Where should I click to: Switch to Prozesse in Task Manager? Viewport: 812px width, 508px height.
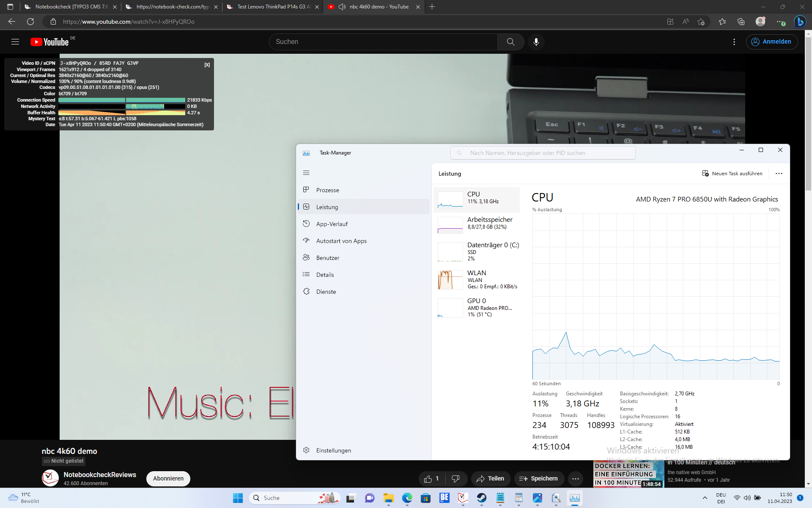pyautogui.click(x=364, y=190)
